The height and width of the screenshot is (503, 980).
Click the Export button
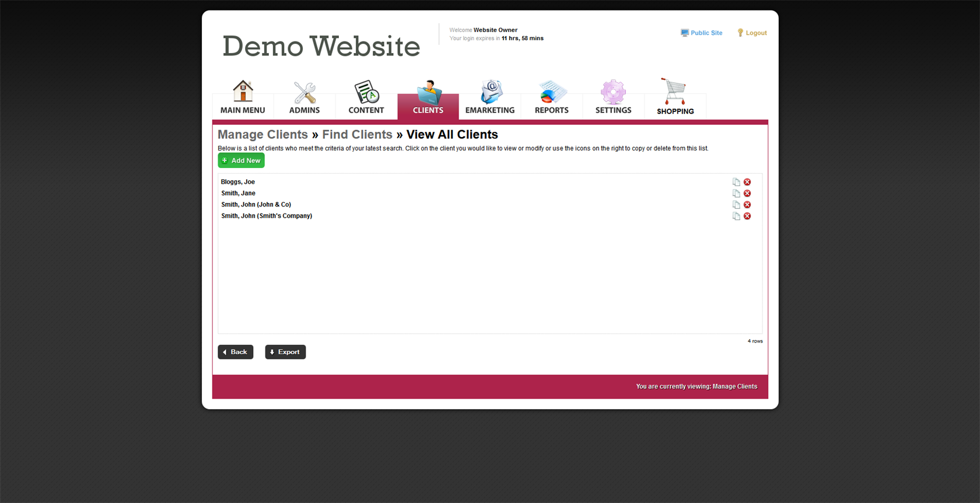tap(285, 352)
